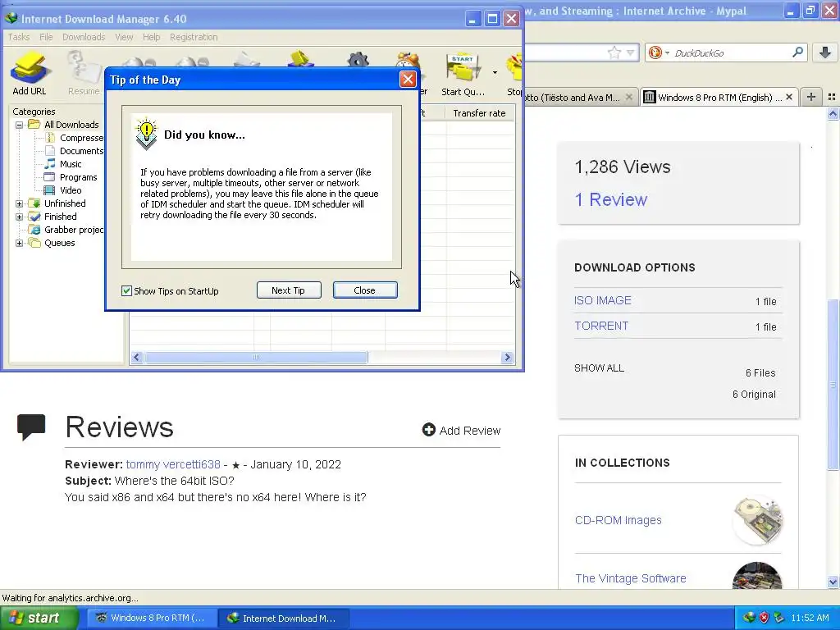Click the IDM list right scroll arrow
The image size is (840, 630).
pyautogui.click(x=507, y=358)
